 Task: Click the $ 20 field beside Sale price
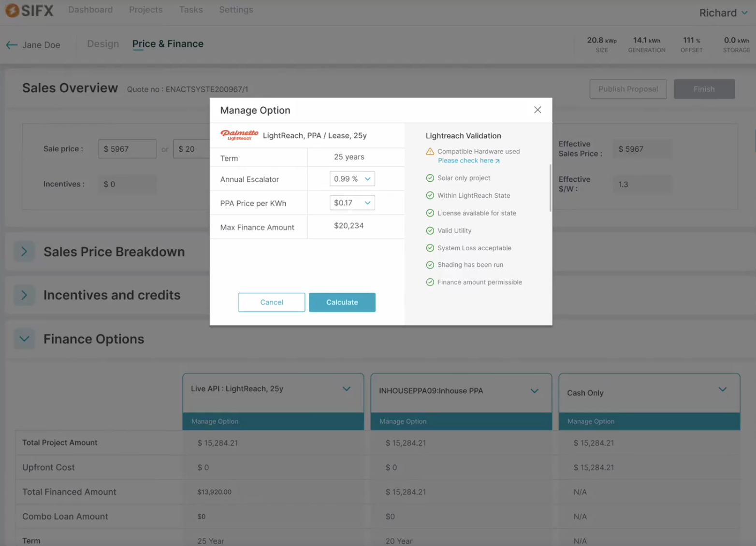tap(191, 149)
